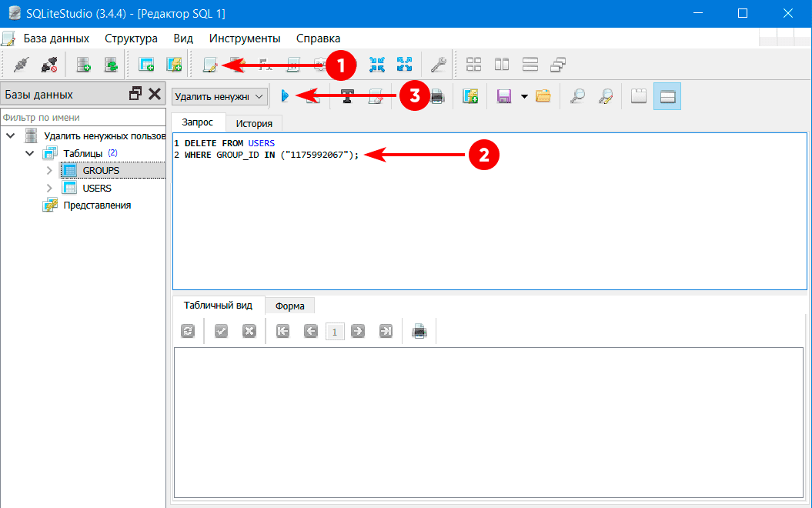The image size is (812, 508).
Task: Switch to the Форма tab
Action: pyautogui.click(x=289, y=306)
